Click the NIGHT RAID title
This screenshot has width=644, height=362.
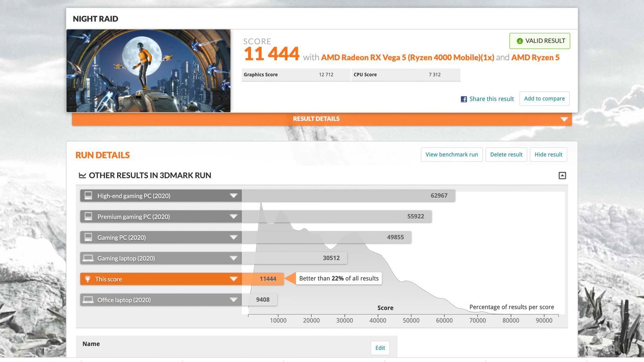(x=95, y=19)
